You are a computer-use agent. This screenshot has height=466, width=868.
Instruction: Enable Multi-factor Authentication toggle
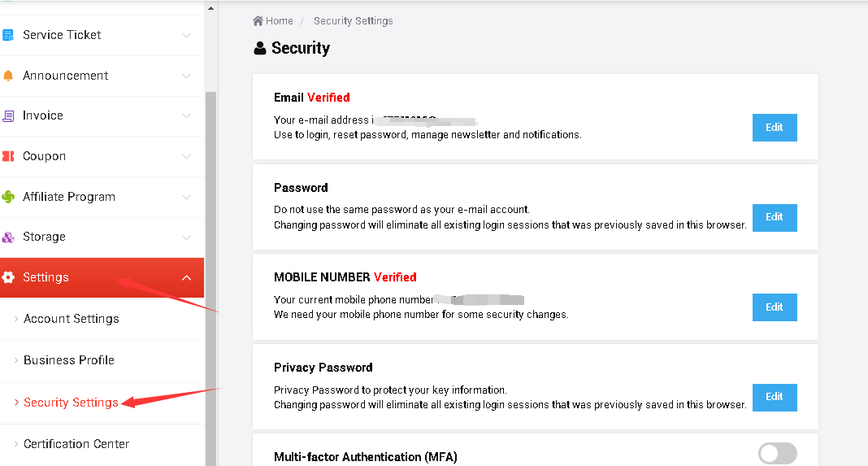[777, 454]
